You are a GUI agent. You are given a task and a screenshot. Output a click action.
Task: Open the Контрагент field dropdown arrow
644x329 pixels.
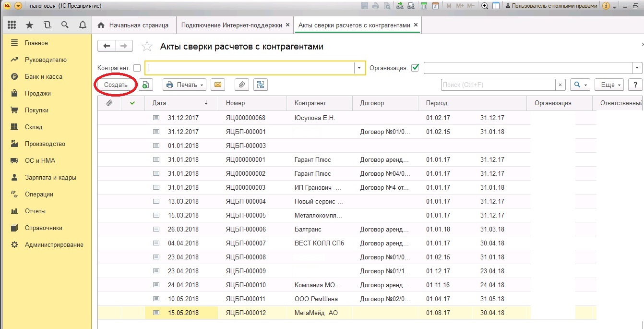[359, 68]
